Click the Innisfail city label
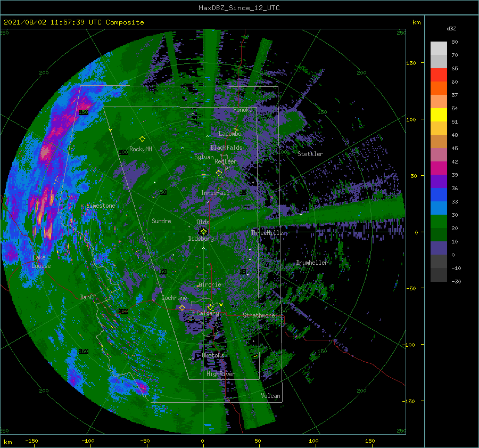The width and height of the screenshot is (479, 448). [x=215, y=193]
